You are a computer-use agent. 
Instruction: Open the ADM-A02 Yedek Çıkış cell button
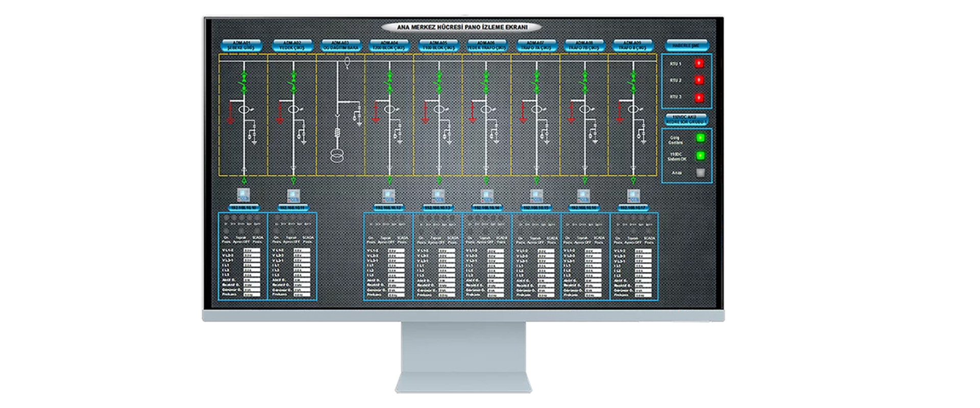[x=292, y=45]
